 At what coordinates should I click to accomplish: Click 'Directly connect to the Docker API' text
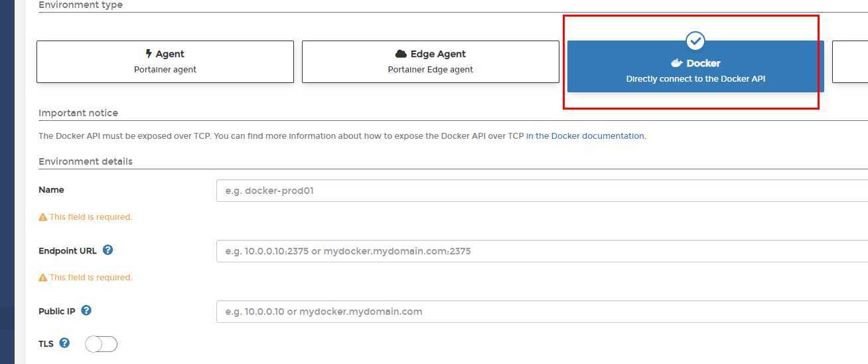tap(695, 79)
